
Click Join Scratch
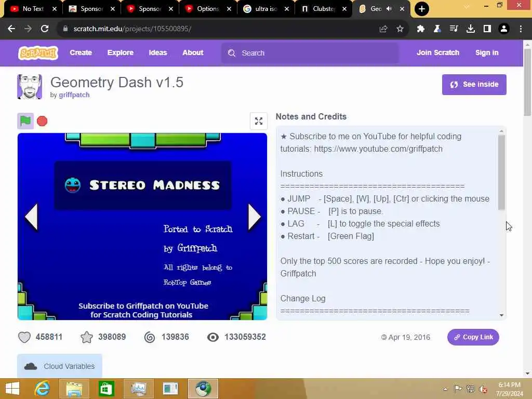(438, 52)
